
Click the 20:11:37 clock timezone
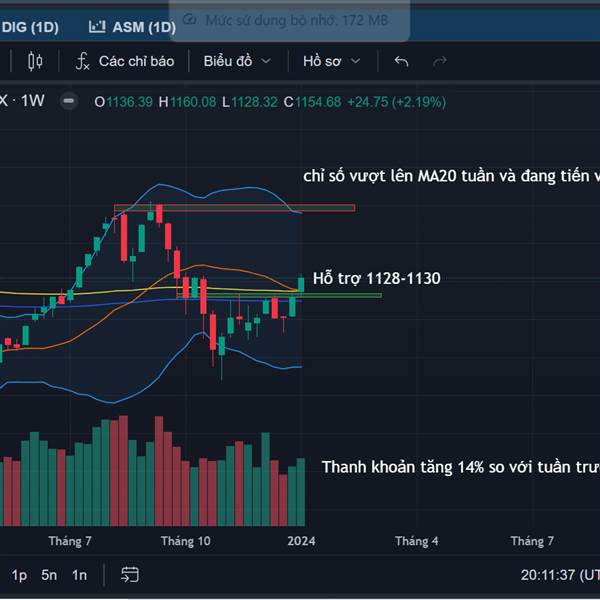pos(560,575)
